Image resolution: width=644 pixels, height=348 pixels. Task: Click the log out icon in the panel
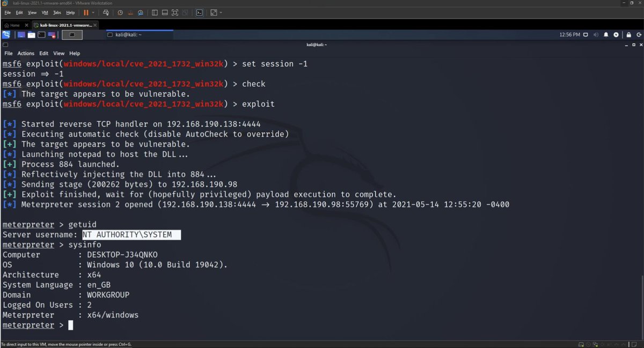(638, 35)
